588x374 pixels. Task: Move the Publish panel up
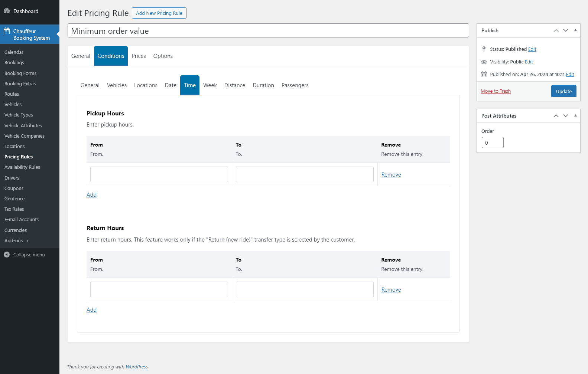(x=556, y=30)
